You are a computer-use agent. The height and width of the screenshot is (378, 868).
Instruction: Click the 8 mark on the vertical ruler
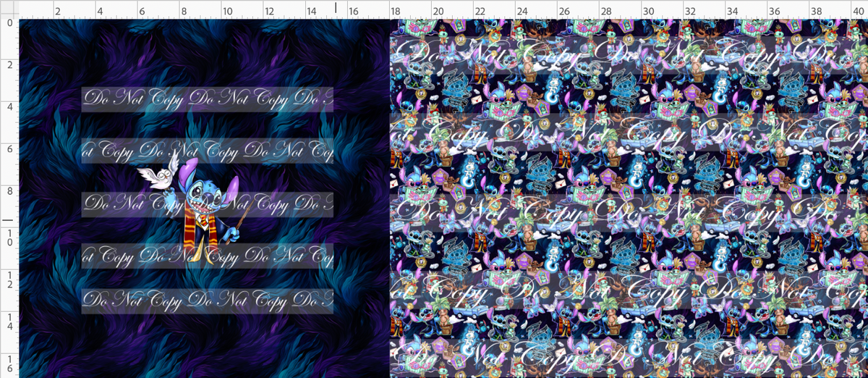(x=9, y=190)
